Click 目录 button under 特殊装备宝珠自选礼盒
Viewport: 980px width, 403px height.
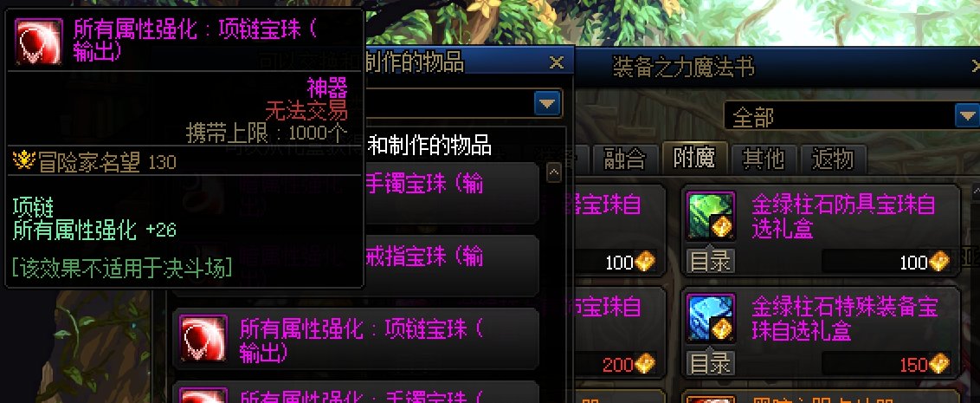tap(711, 363)
